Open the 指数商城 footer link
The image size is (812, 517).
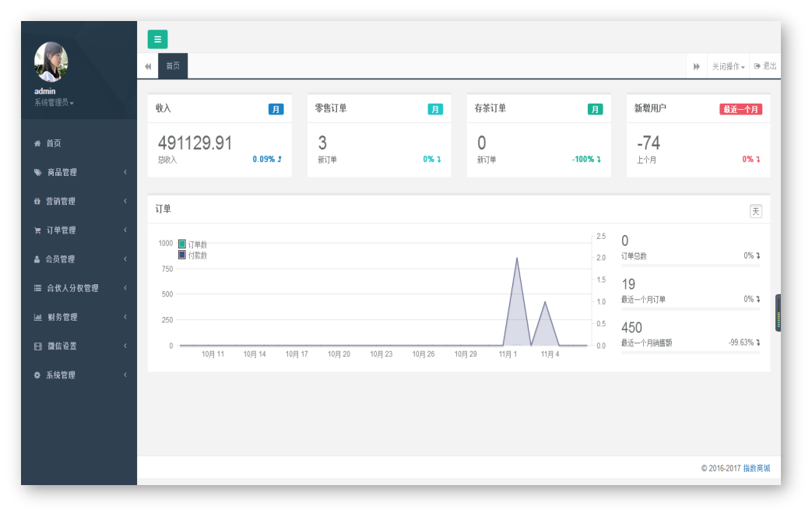pos(756,468)
